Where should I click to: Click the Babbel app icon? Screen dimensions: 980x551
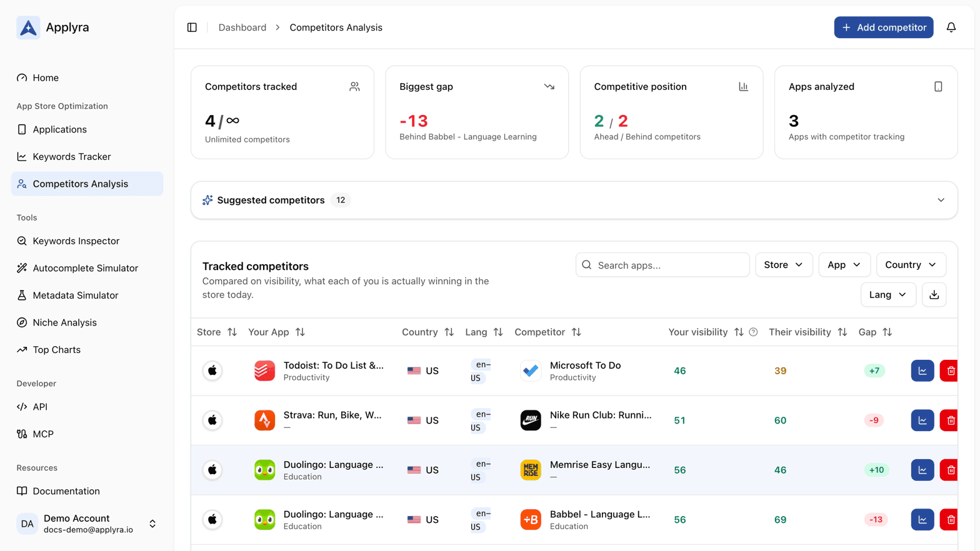pos(531,520)
